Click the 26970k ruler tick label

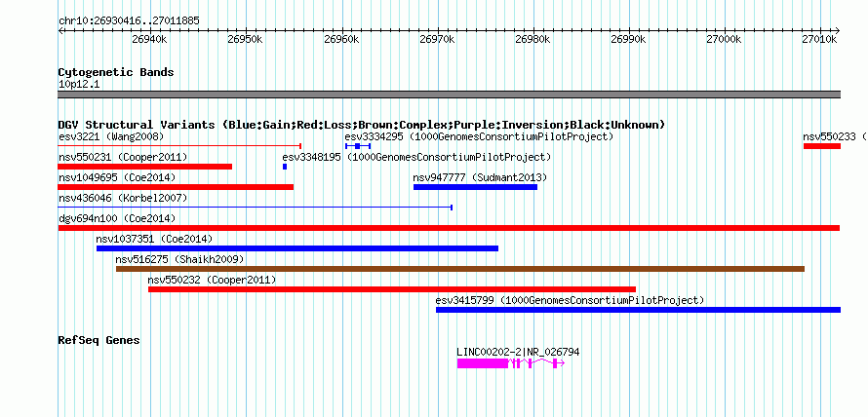[437, 39]
